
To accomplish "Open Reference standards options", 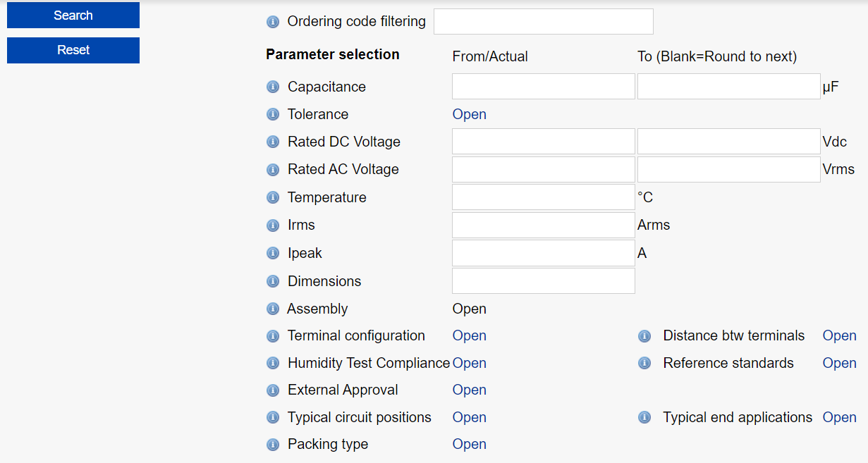I will point(840,363).
